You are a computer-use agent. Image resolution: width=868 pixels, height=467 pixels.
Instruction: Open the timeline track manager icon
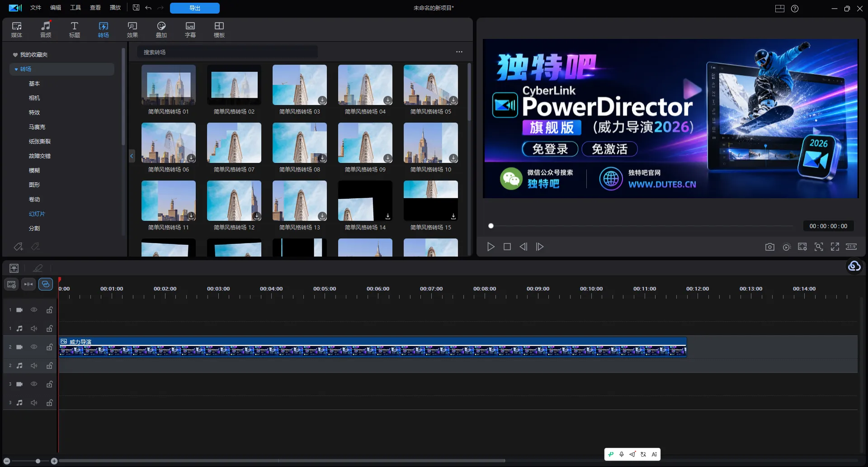(x=14, y=268)
